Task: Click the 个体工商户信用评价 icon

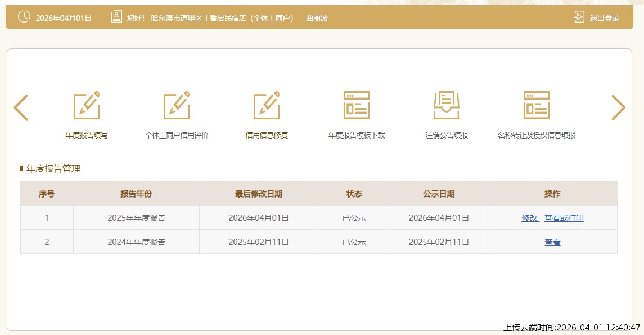Action: coord(177,105)
